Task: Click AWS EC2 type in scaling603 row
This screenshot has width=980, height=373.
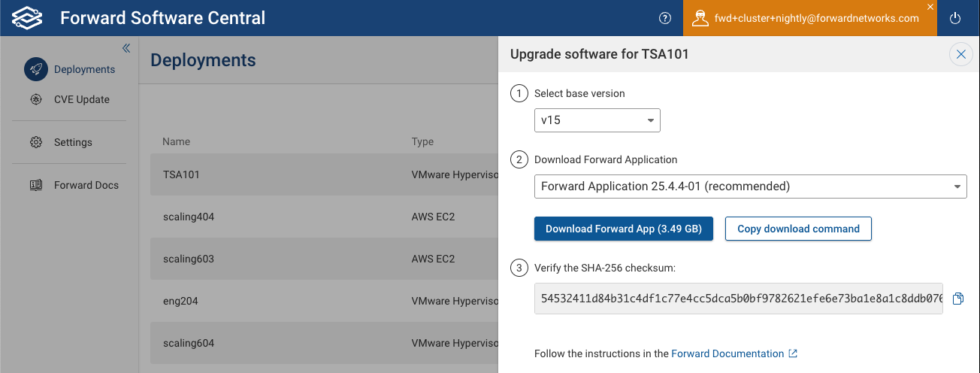Action: click(x=433, y=259)
